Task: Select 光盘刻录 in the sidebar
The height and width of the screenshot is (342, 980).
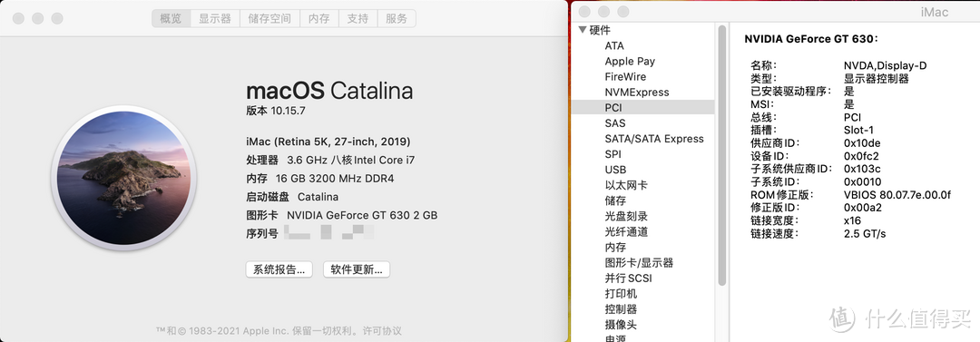Action: pos(626,216)
